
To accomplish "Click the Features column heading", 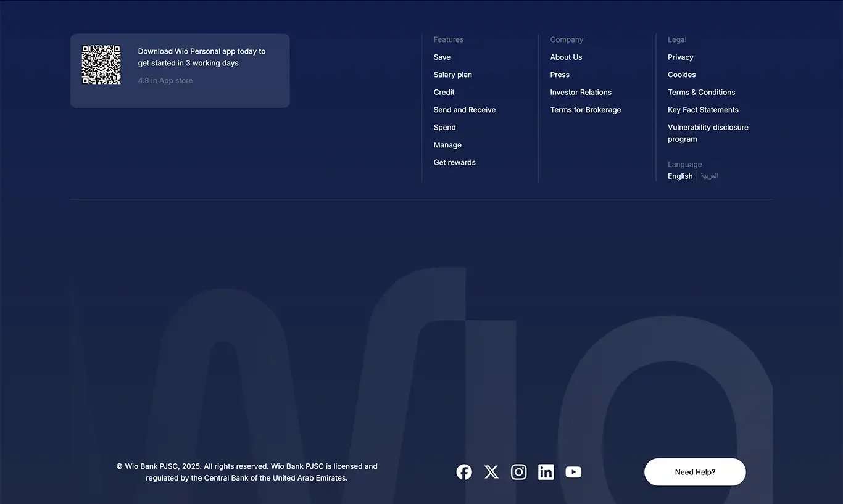I will pyautogui.click(x=448, y=39).
